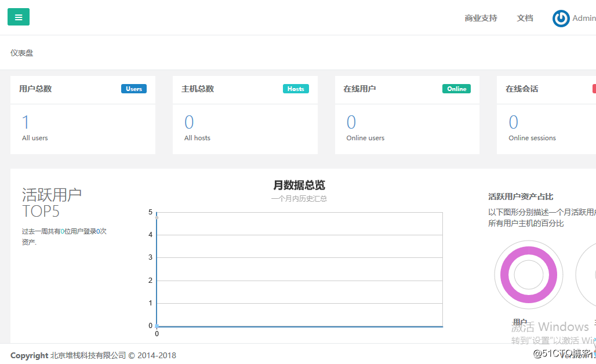Click the user total count number 1

25,122
